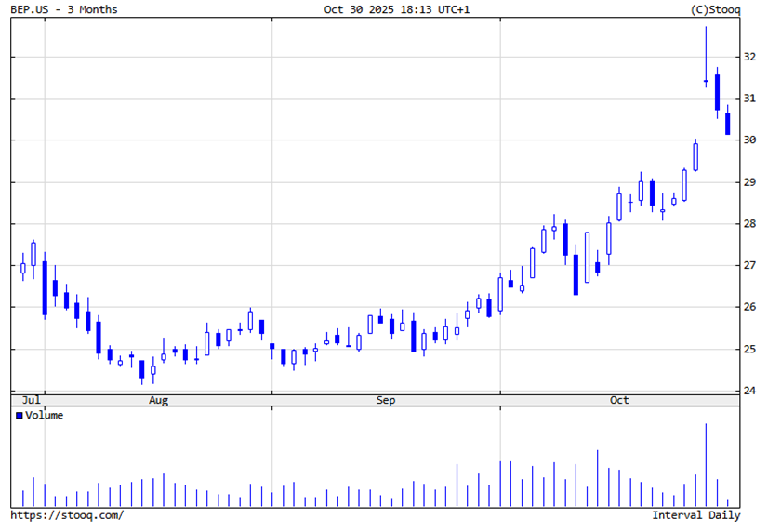The image size is (781, 532).
Task: Click the BEP.US - 3 Months chart title
Action: click(x=64, y=9)
